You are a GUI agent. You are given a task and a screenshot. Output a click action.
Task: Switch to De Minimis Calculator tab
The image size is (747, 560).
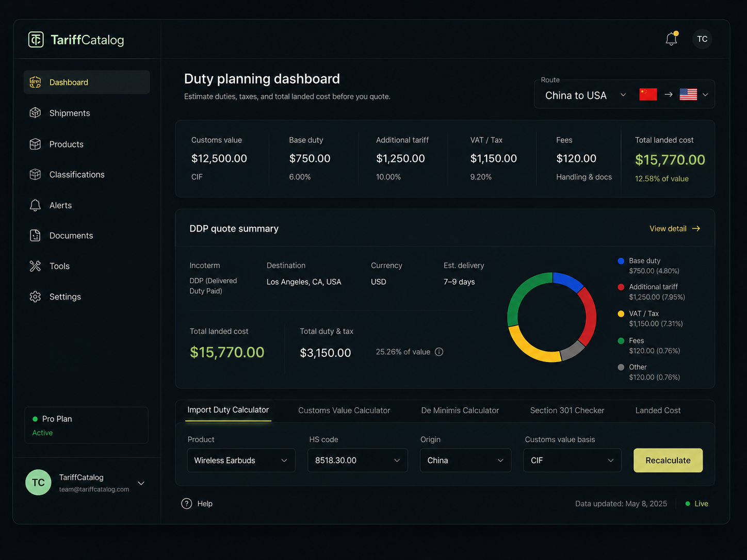(x=460, y=410)
